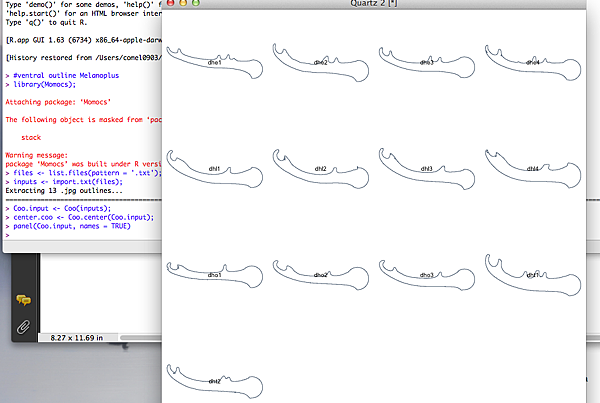Select the dhl1 outline in the plot

(215, 169)
